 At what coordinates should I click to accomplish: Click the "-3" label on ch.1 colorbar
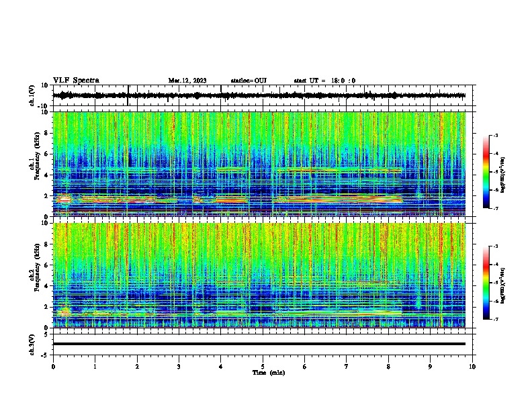tap(495, 136)
